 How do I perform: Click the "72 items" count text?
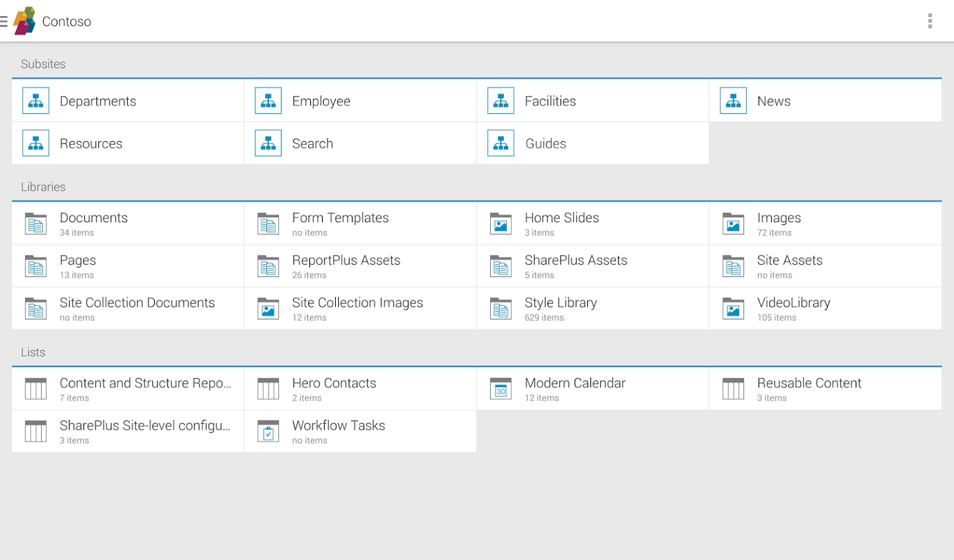774,233
